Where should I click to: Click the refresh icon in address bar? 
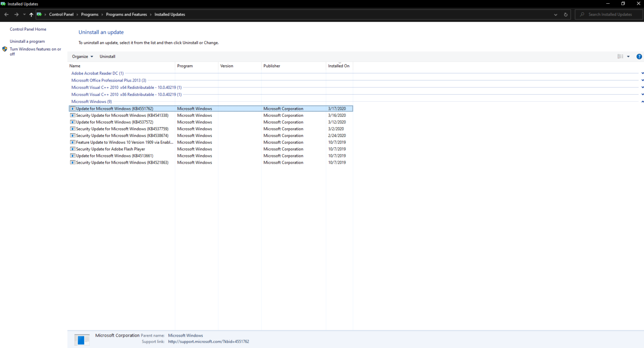click(x=566, y=14)
